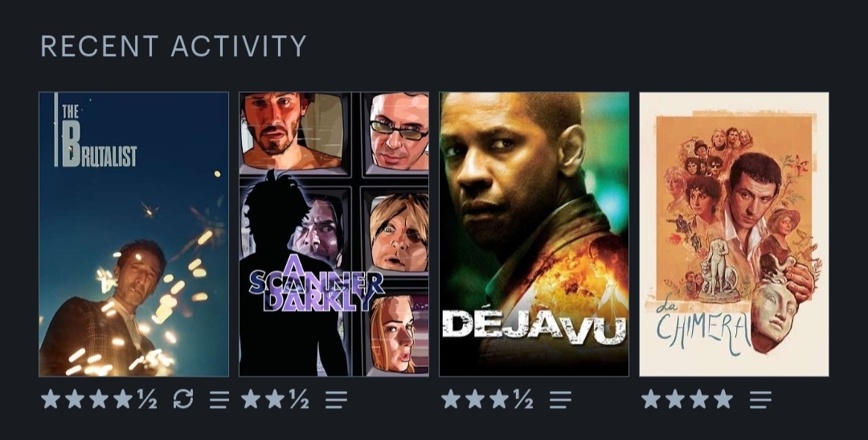
Task: Open the La Chimera poster
Action: 734,234
